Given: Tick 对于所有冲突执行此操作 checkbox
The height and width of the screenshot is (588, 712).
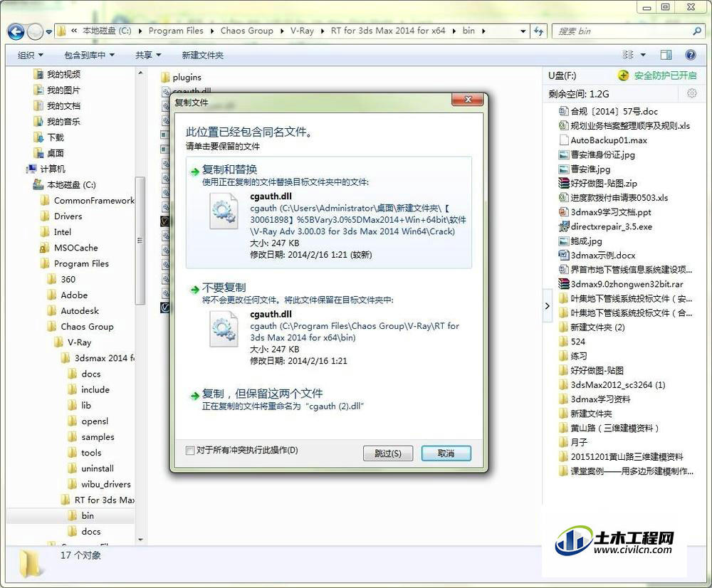Looking at the screenshot, I should pos(190,451).
